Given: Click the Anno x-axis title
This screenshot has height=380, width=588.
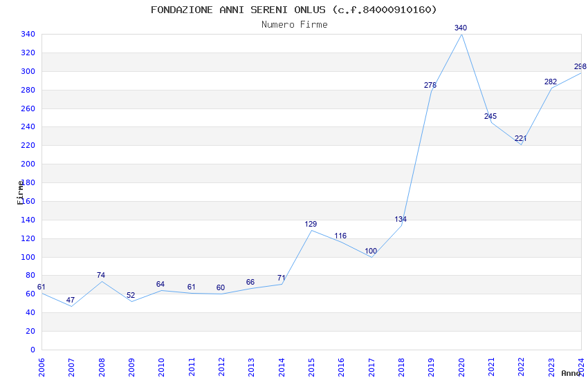Looking at the screenshot, I should 571,373.
